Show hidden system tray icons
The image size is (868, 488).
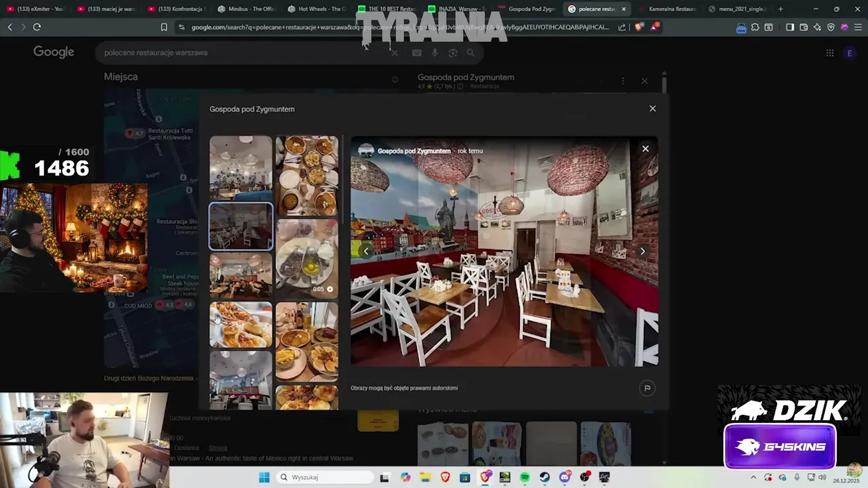[x=753, y=477]
